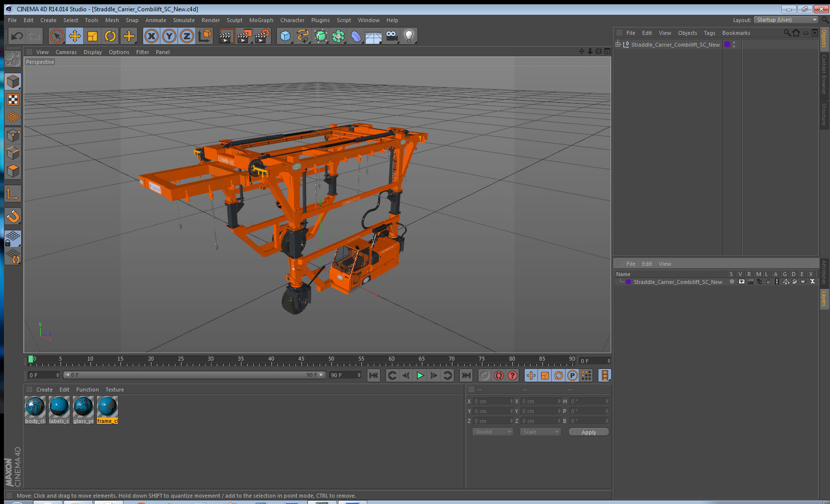830x504 pixels.
Task: Open the spline pen tools icon
Action: (303, 36)
